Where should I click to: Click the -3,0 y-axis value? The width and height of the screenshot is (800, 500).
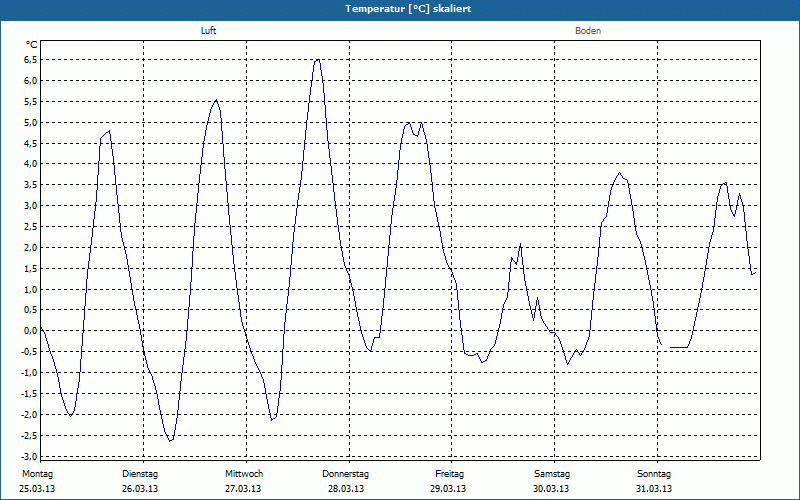point(30,456)
